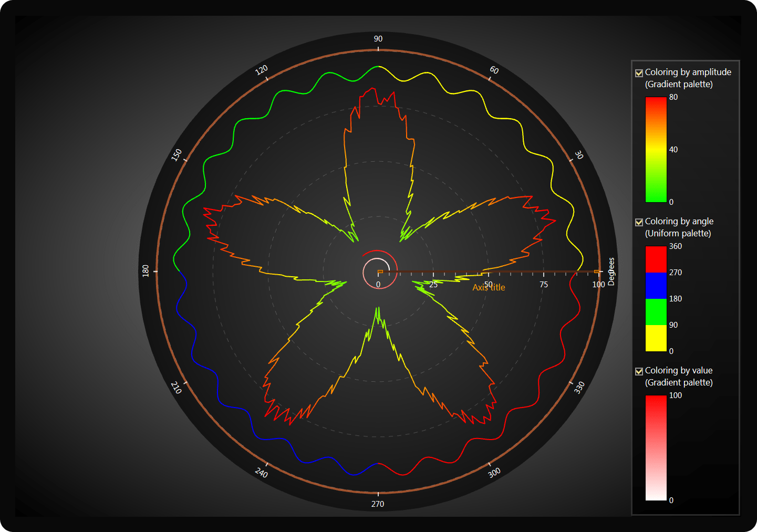This screenshot has width=757, height=532.
Task: Click the 270 degree angle label
Action: tap(377, 504)
